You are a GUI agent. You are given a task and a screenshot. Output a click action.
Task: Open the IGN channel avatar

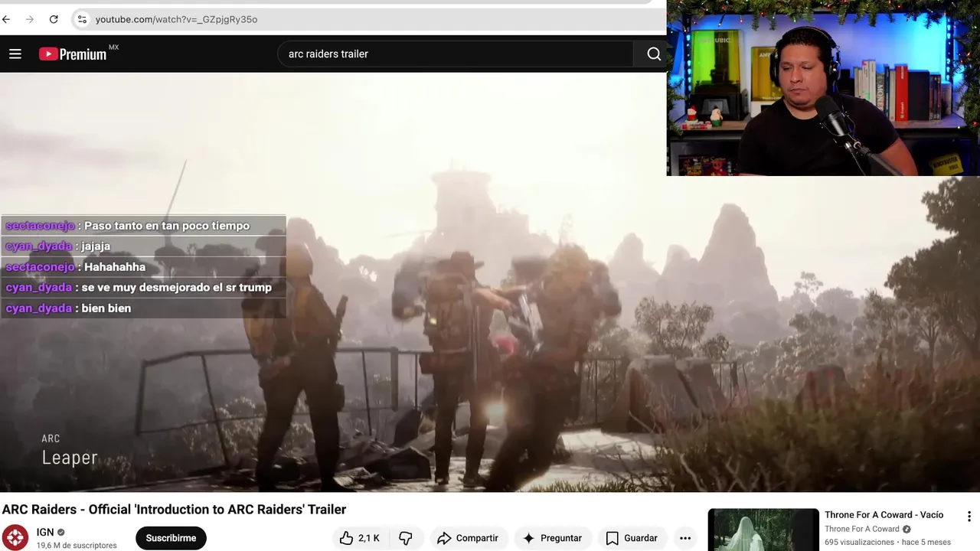click(x=15, y=537)
